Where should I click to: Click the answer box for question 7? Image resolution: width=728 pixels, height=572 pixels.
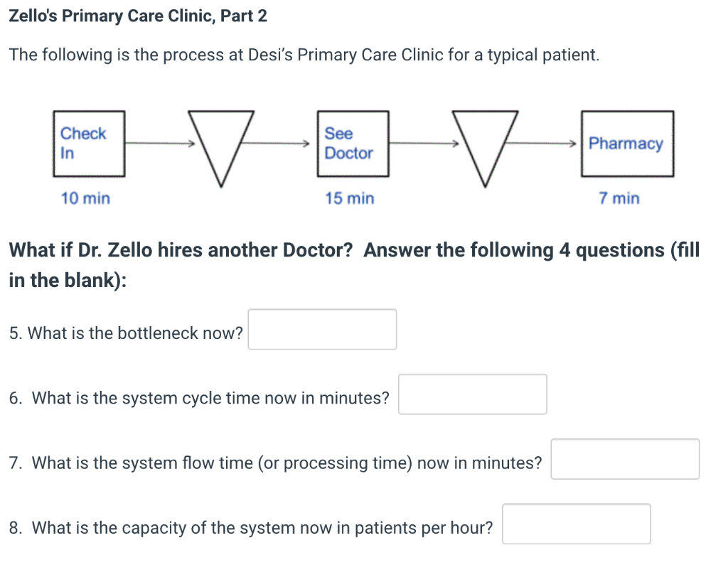pos(625,459)
